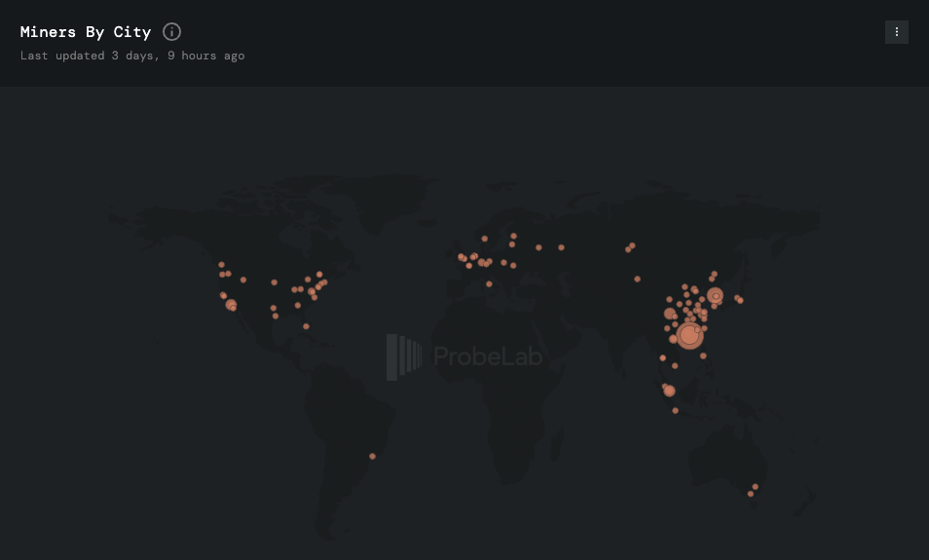Screen dimensions: 929x560
Task: Select the medium bubble marker at Singapore
Action: point(670,391)
